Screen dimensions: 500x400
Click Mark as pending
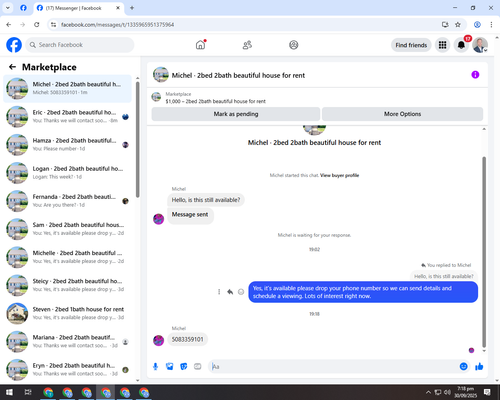coord(236,114)
